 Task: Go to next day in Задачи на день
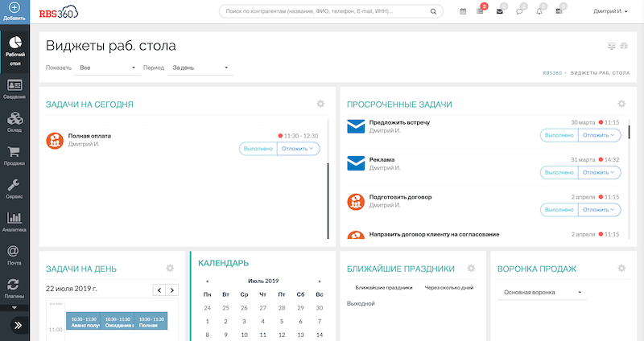coord(175,290)
